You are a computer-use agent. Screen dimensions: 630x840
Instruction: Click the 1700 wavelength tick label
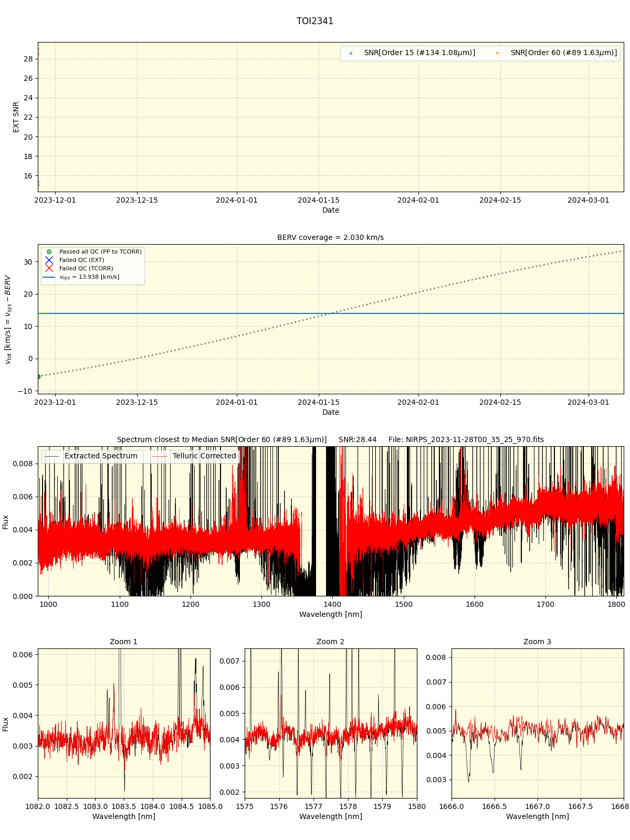(x=545, y=604)
